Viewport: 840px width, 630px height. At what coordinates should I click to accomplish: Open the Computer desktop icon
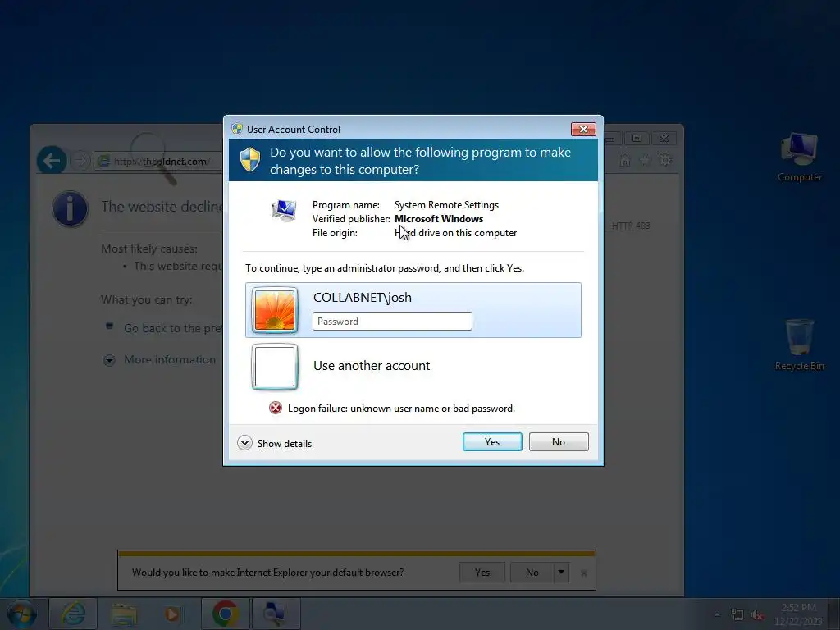tap(799, 157)
